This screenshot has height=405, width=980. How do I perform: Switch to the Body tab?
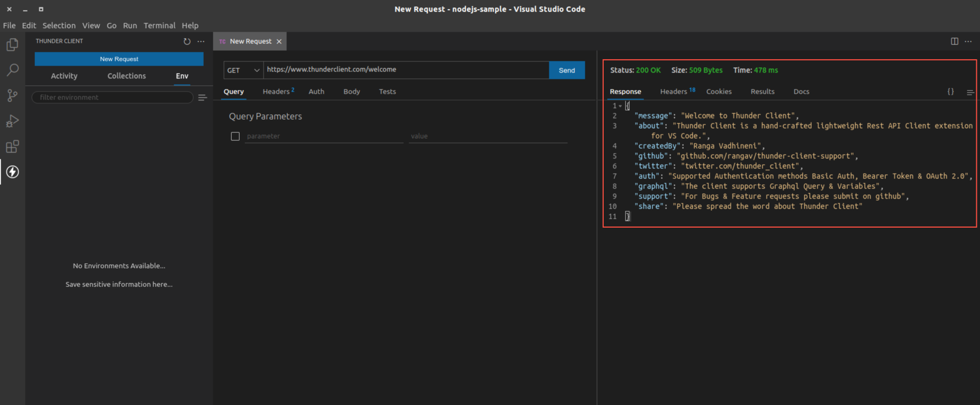click(x=351, y=92)
